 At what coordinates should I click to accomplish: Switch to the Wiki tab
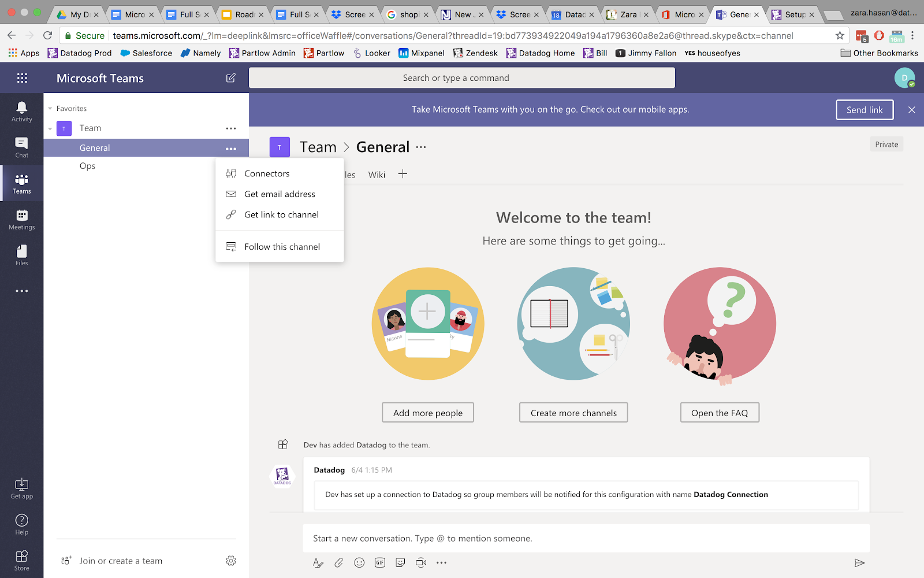tap(377, 175)
